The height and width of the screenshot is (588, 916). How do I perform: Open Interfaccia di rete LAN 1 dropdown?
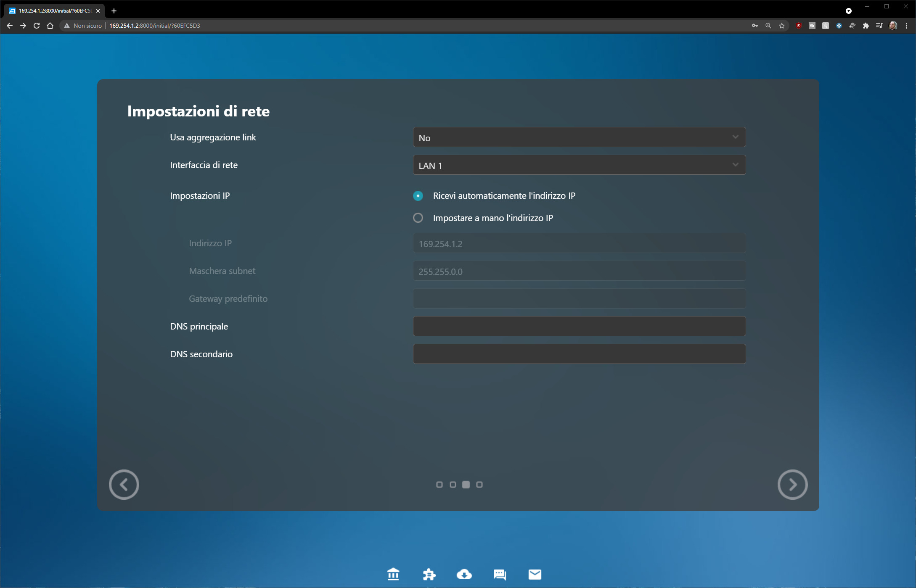click(579, 165)
